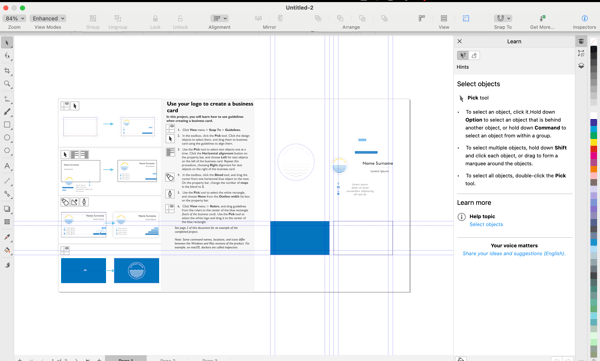Click the Unlock toolbar icon
This screenshot has width=600, height=361.
(x=180, y=18)
